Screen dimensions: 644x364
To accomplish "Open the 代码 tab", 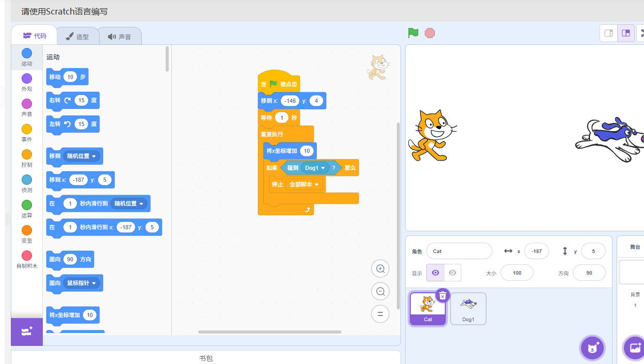I will pyautogui.click(x=35, y=36).
